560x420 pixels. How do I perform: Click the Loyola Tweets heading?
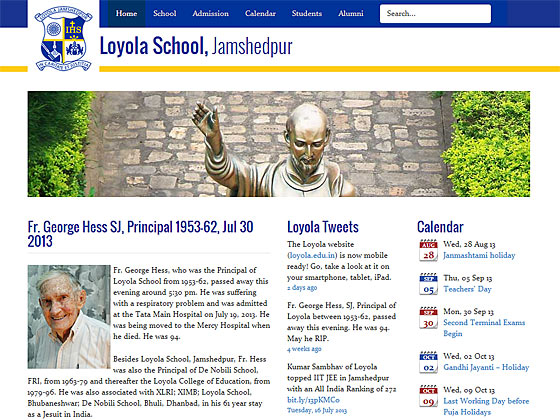tap(323, 227)
